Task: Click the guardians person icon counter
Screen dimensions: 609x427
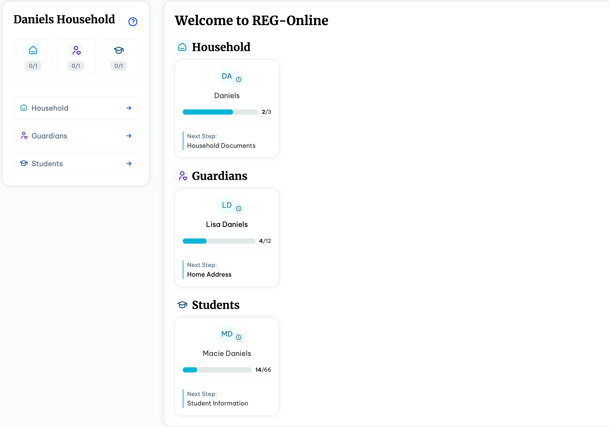Action: coord(76,57)
